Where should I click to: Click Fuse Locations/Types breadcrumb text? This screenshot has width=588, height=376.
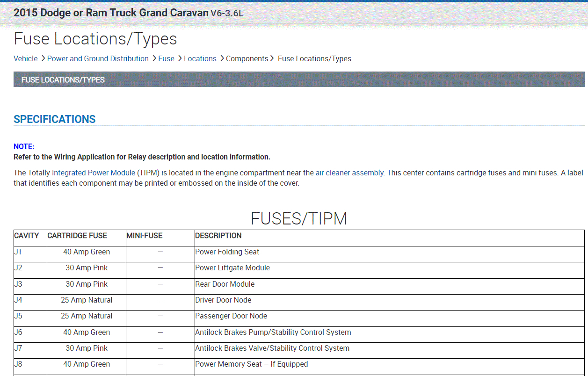(314, 58)
